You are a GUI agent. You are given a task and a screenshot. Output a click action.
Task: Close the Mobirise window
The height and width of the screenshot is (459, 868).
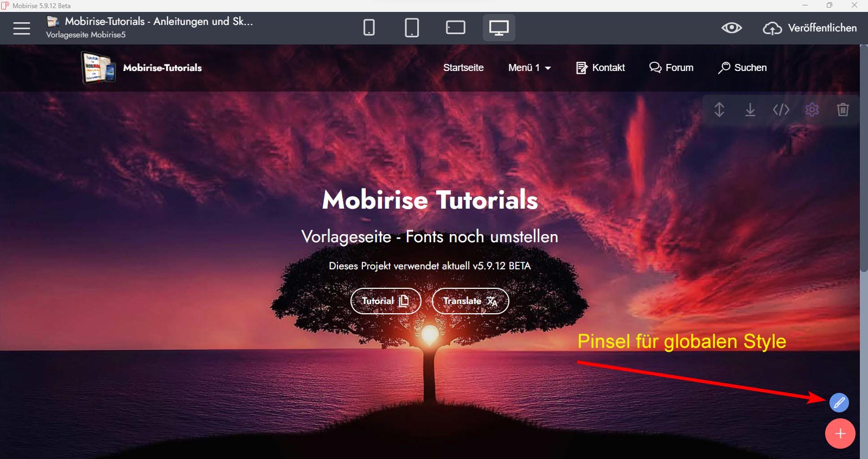(x=854, y=5)
